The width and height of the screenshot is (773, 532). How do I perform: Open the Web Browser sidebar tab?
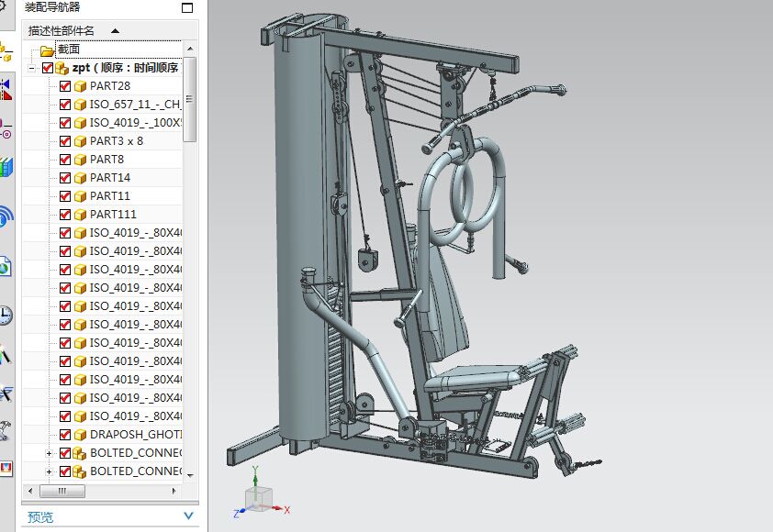(x=6, y=267)
